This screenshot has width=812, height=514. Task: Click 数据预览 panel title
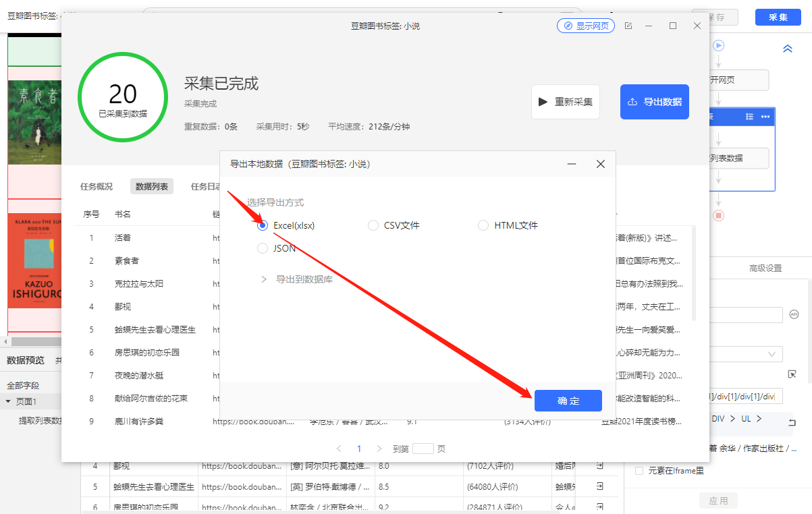tap(26, 360)
